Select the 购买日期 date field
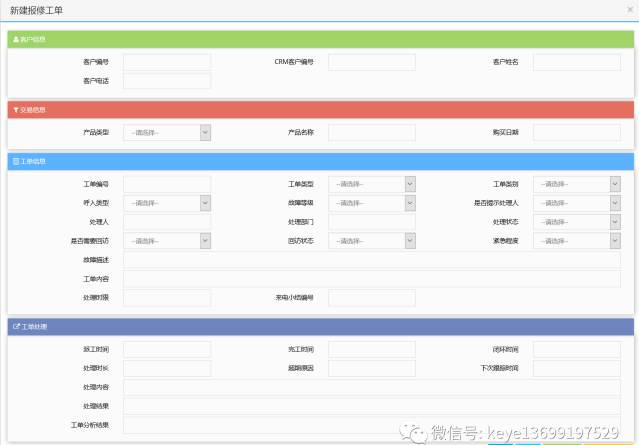 [x=576, y=132]
